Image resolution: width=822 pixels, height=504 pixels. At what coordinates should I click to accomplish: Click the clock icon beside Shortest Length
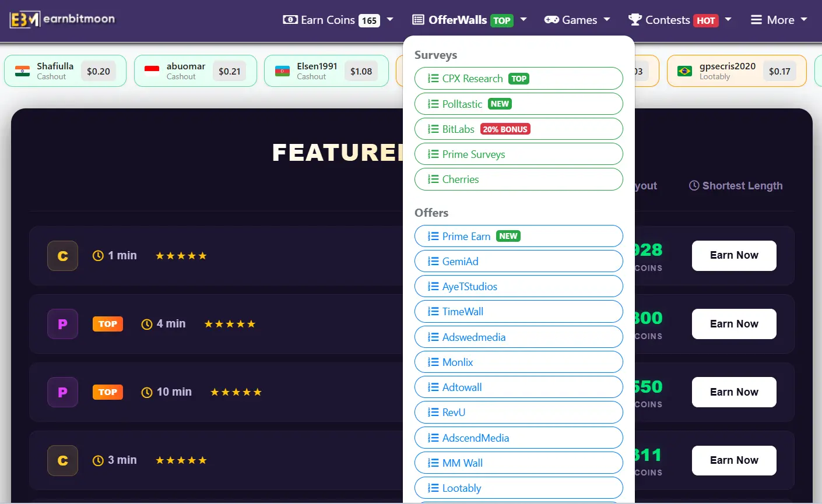[x=694, y=186]
